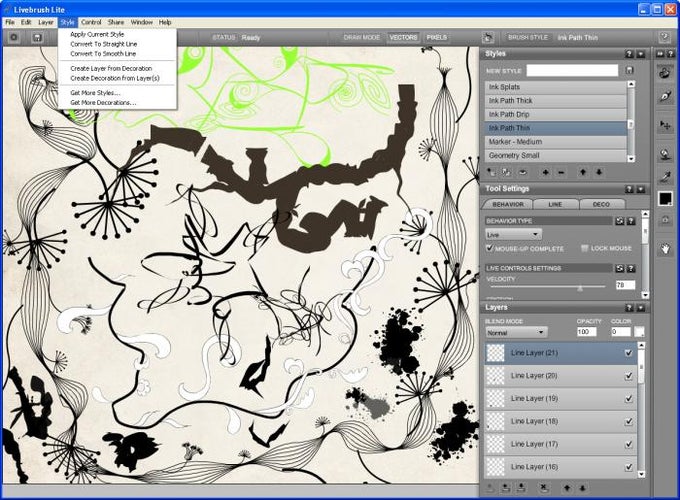Click the delete layer icon
This screenshot has width=680, height=500.
(543, 488)
